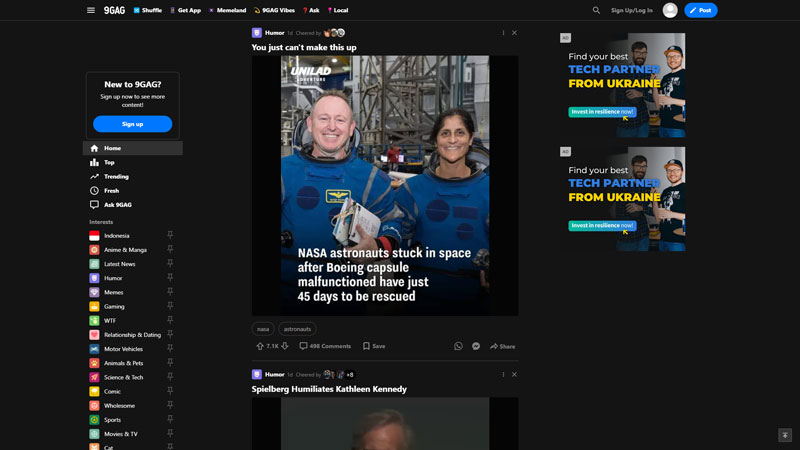The image size is (800, 450).
Task: Open the hamburger menu icon
Action: coord(91,10)
